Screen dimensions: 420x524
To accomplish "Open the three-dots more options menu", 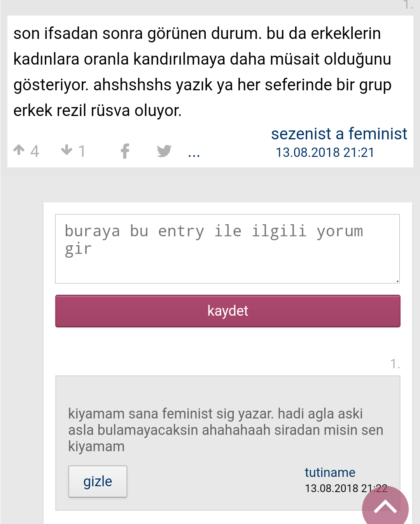I will 194,154.
